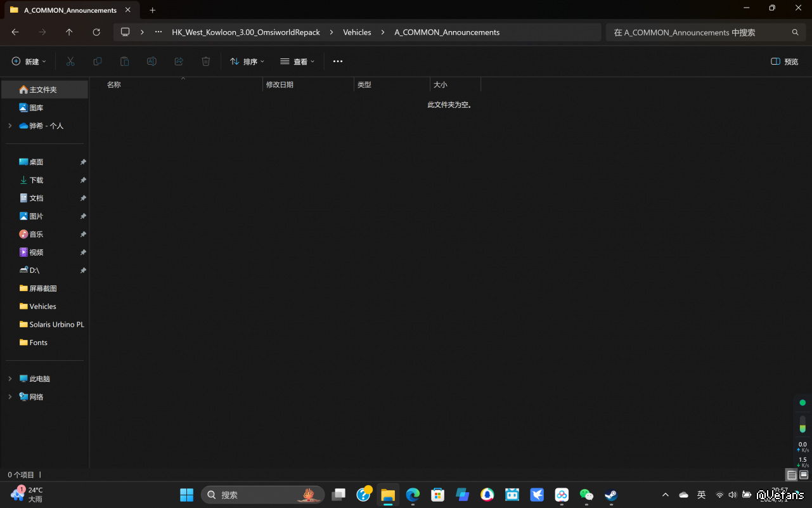Click the Paste clipboard icon

[125, 62]
